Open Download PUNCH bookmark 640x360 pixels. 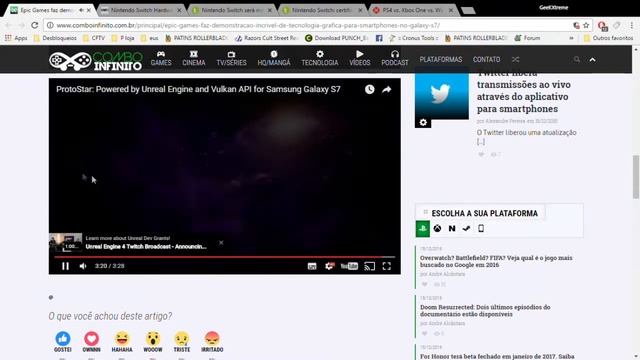click(337, 38)
